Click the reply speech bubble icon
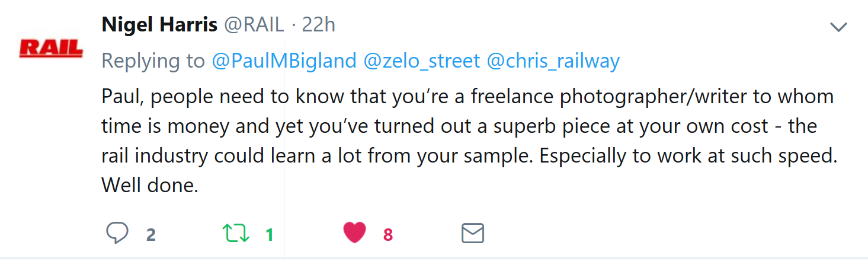Screen dimensions: 868x261 [117, 233]
